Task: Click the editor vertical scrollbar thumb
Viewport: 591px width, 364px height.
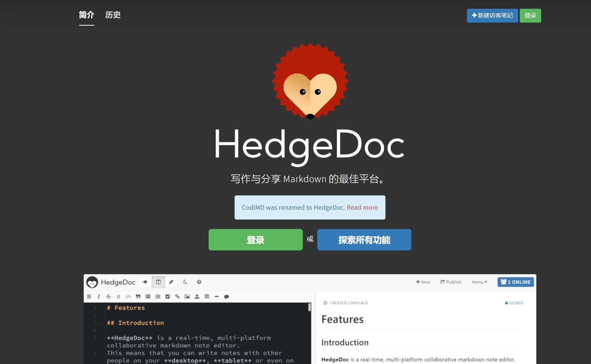Action: pos(309,307)
